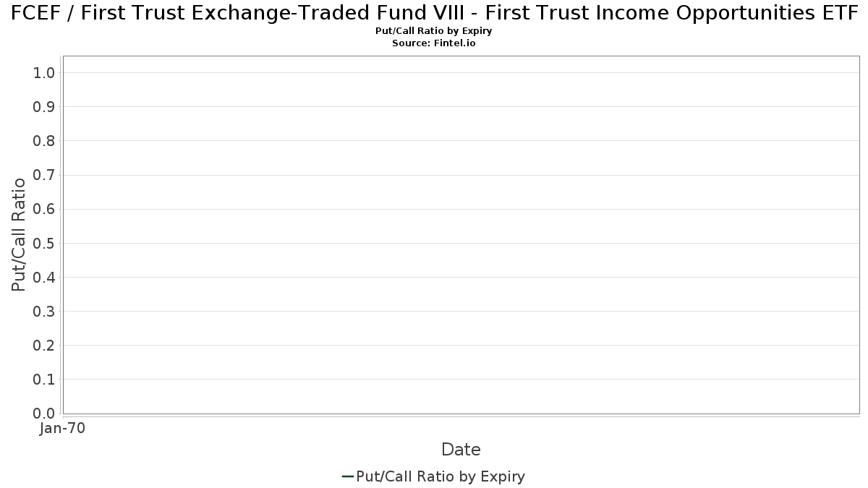Screen dimensions: 868x488
Task: Click the legend line color marker
Action: click(347, 476)
